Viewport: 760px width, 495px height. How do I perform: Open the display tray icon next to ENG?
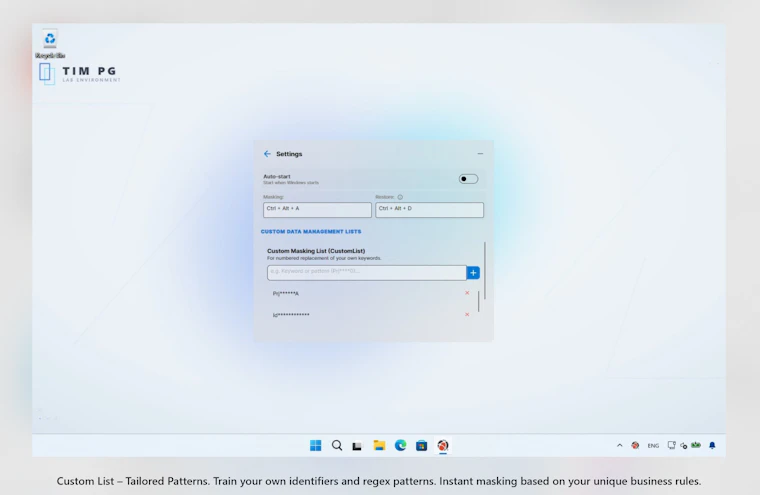point(671,445)
